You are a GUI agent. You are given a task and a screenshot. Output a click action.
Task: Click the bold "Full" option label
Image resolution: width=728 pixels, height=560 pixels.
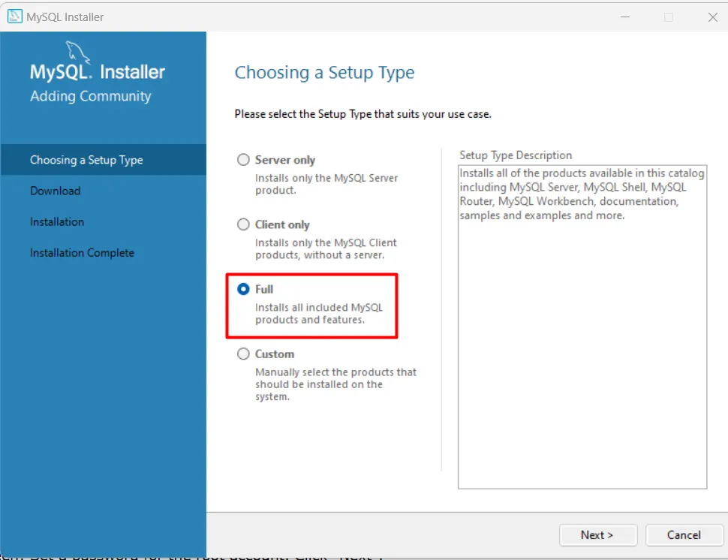click(x=264, y=289)
